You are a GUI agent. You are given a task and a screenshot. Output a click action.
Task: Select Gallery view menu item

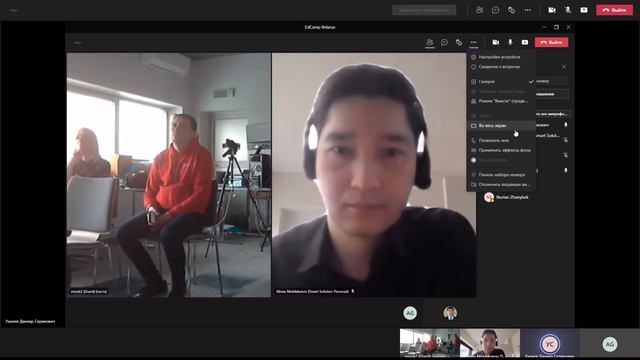coord(501,82)
